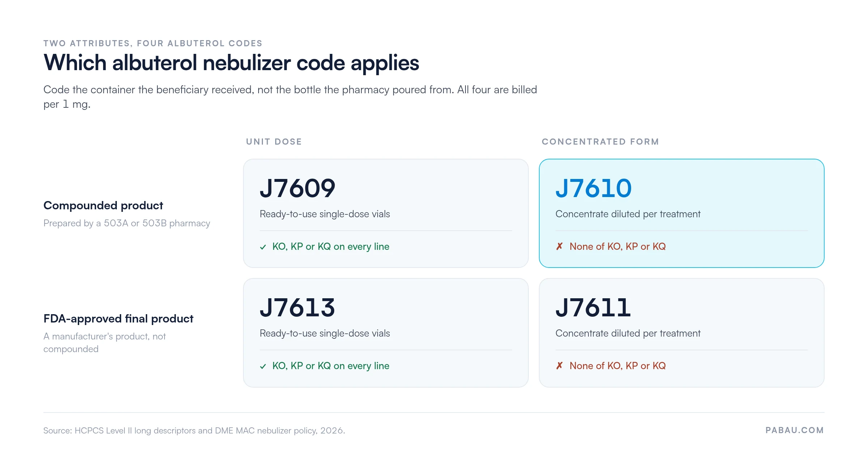Screen dimensions: 868x470
Task: Click the green checkmark in J7609 card
Action: [263, 247]
